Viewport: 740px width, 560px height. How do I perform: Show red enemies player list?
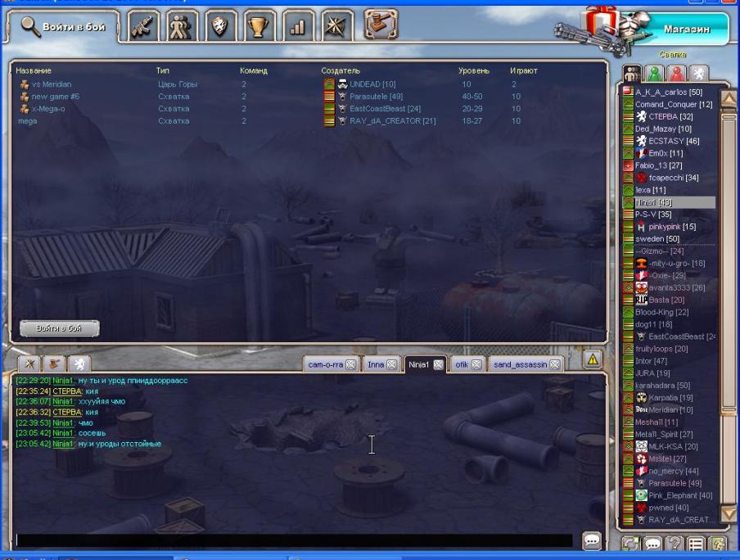click(x=676, y=74)
